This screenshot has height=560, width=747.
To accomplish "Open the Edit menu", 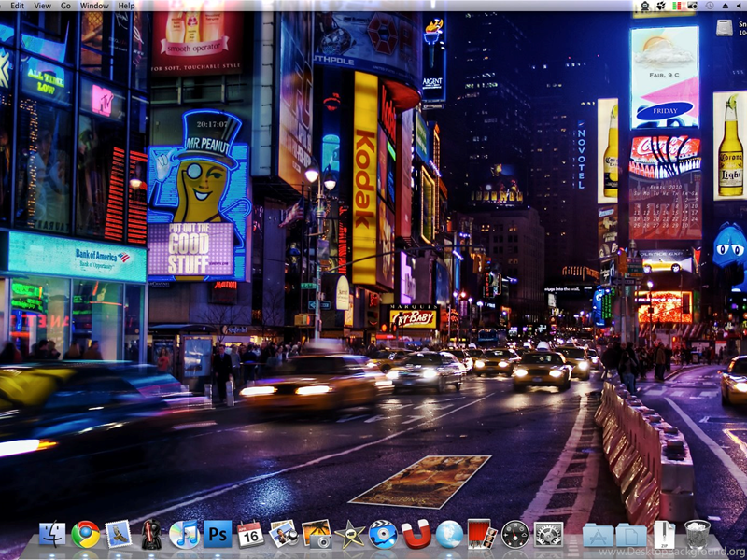I will click(17, 6).
